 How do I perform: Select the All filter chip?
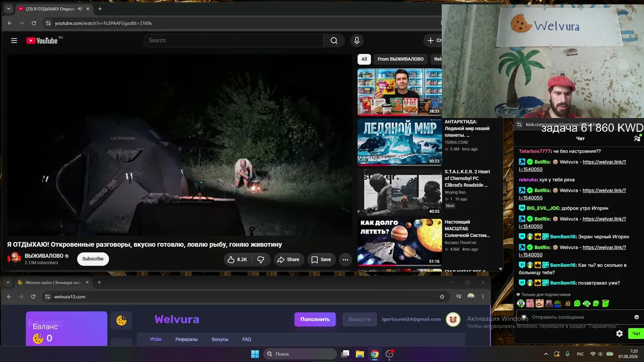tap(364, 59)
